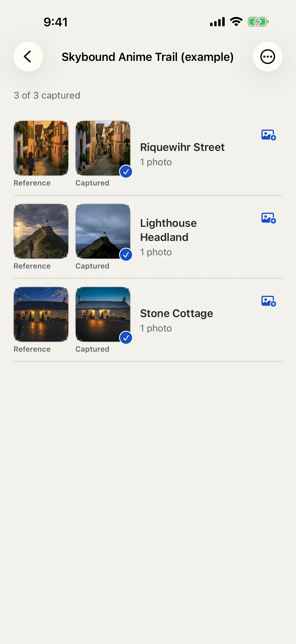Open Stone Cottage reference image
This screenshot has width=296, height=644.
(41, 314)
